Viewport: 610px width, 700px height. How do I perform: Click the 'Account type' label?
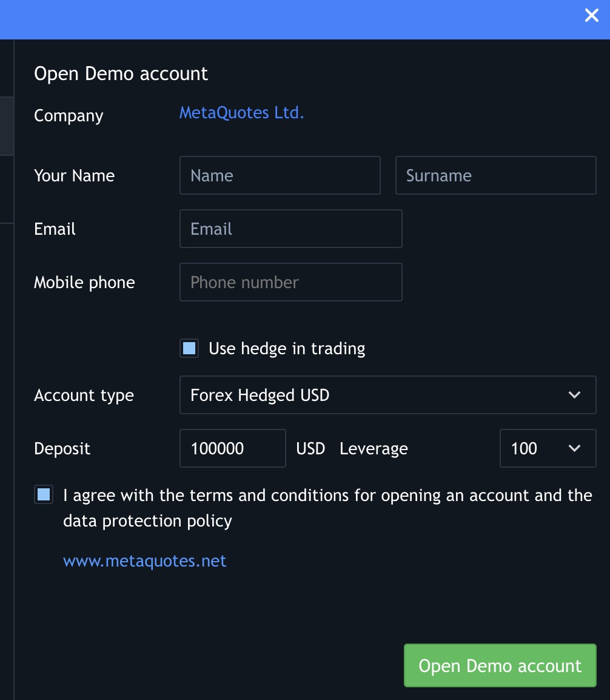(x=84, y=395)
